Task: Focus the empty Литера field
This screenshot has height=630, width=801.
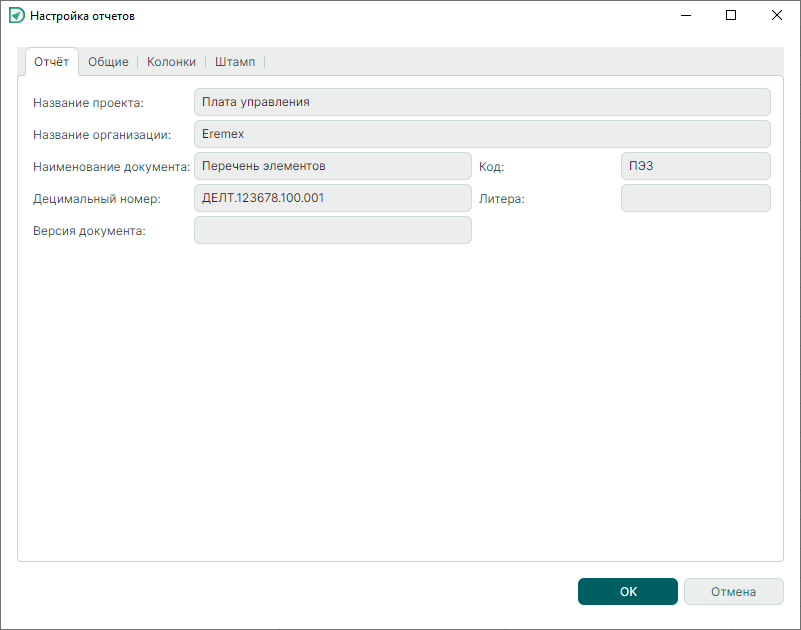Action: coord(695,198)
